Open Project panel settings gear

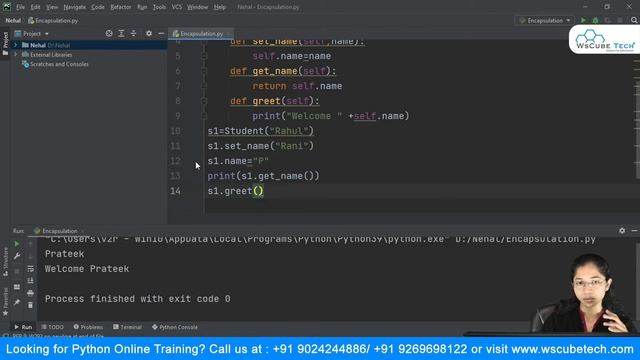pos(149,33)
